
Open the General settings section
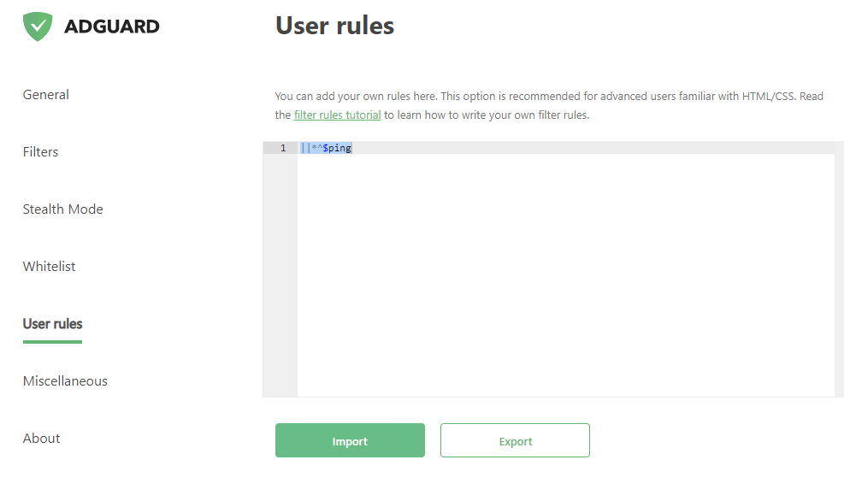(46, 95)
